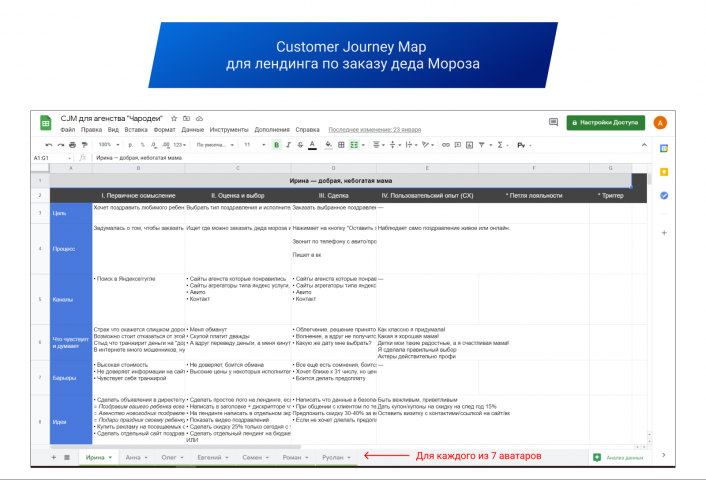Image resolution: width=706 pixels, height=480 pixels.
Task: Decrease decimal places
Action: click(154, 145)
